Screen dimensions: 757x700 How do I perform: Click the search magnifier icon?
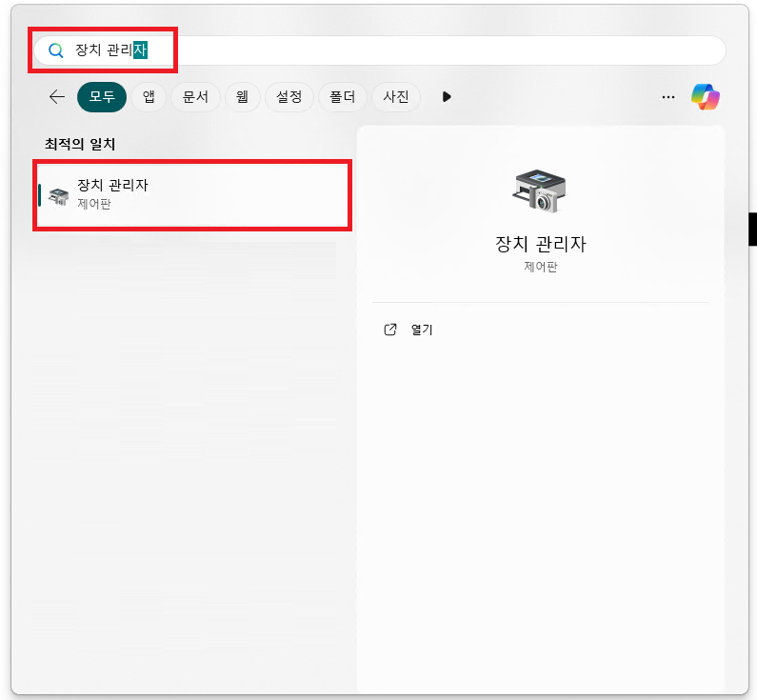56,50
